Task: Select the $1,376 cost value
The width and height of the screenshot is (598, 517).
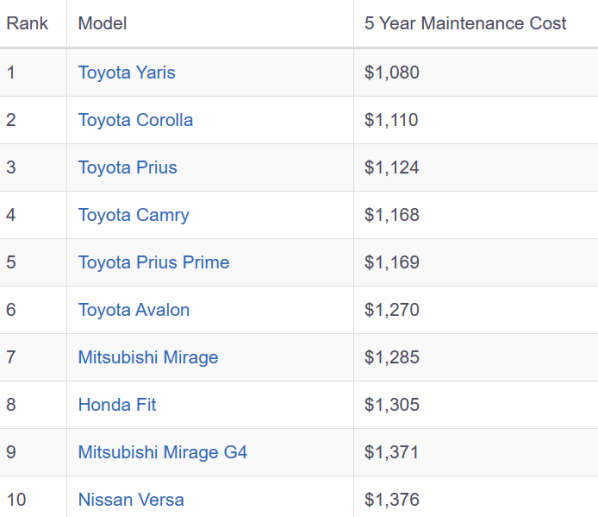Action: 392,499
